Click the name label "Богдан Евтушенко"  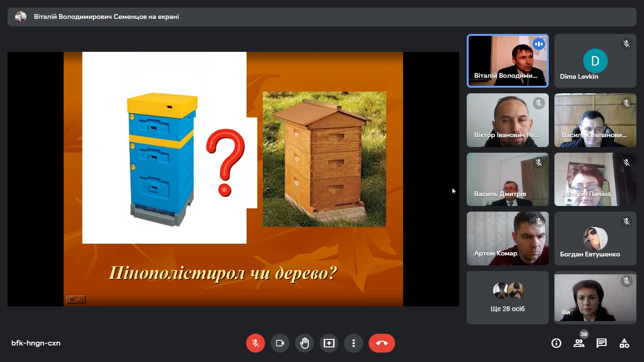590,254
